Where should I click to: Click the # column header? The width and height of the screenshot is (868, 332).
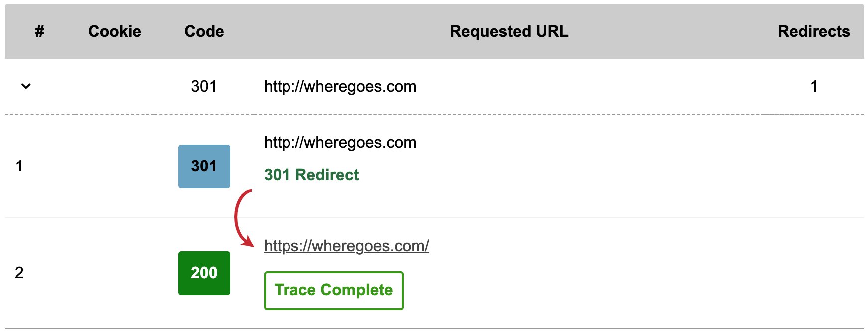pyautogui.click(x=40, y=31)
